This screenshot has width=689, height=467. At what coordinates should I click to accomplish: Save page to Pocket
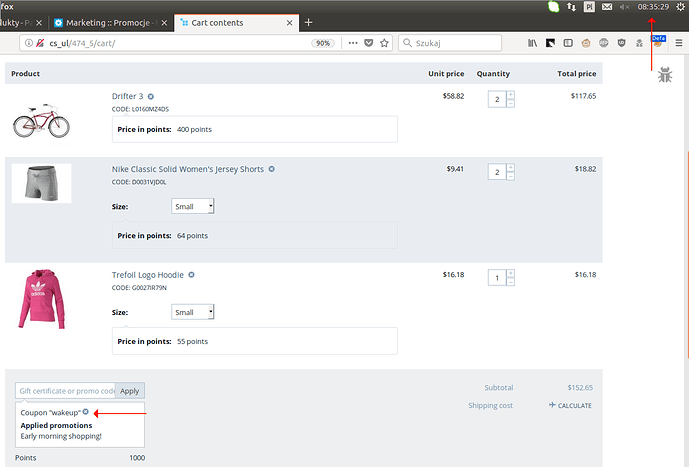point(369,43)
